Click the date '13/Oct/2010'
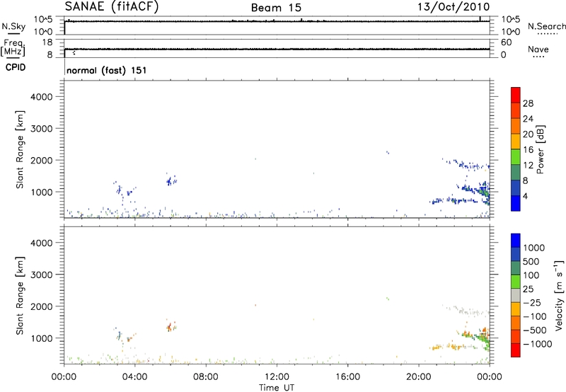This screenshot has height=392, width=566. click(454, 7)
